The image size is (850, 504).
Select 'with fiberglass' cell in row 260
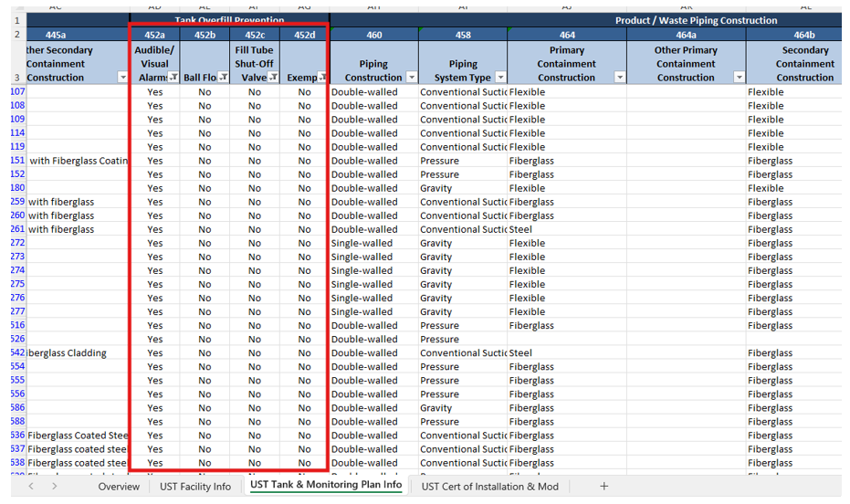(x=79, y=215)
